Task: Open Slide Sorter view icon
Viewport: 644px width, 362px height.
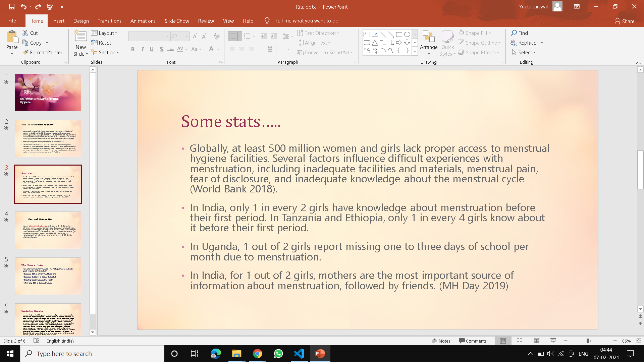Action: (520, 341)
